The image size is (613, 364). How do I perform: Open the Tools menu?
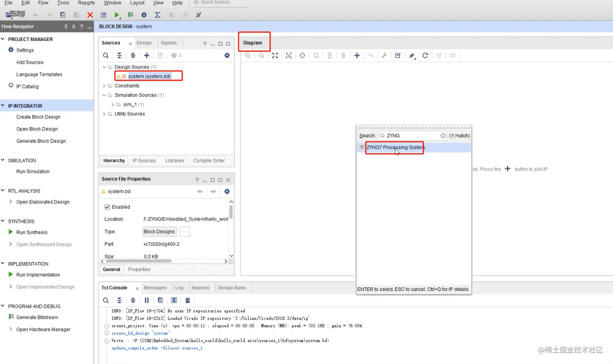point(63,3)
